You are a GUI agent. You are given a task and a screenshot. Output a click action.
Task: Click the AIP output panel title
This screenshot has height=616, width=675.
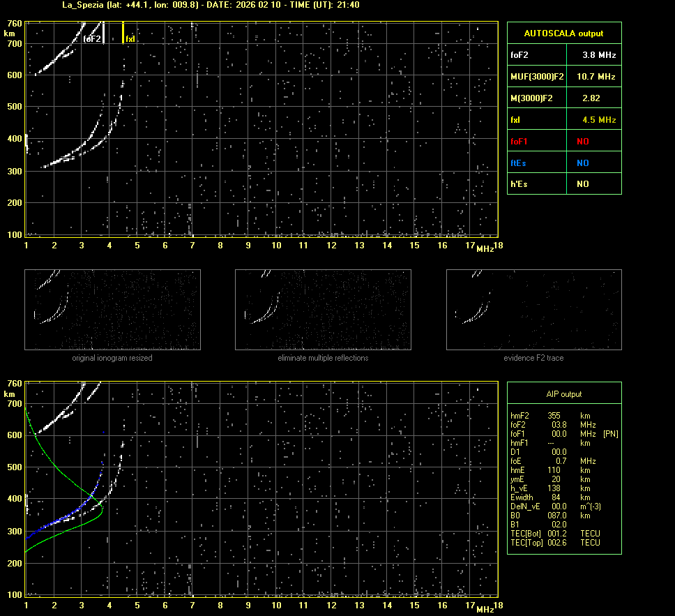[563, 394]
